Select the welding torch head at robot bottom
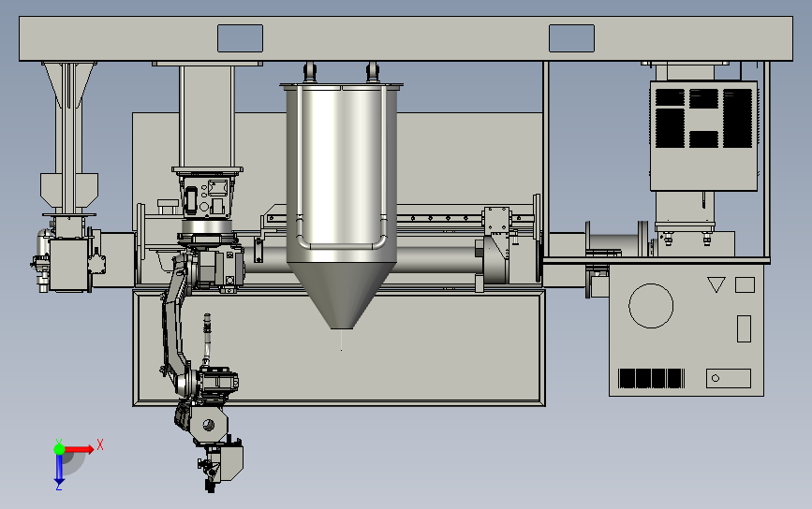This screenshot has height=509, width=812. (x=221, y=466)
